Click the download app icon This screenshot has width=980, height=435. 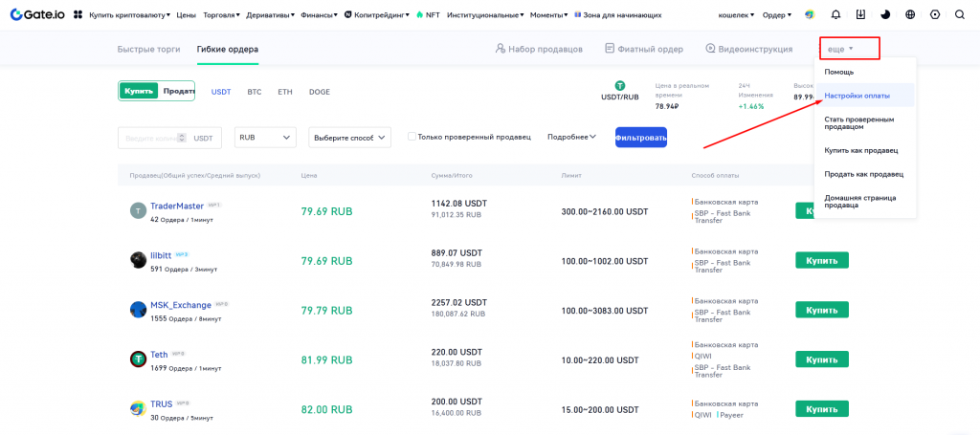[x=860, y=15]
